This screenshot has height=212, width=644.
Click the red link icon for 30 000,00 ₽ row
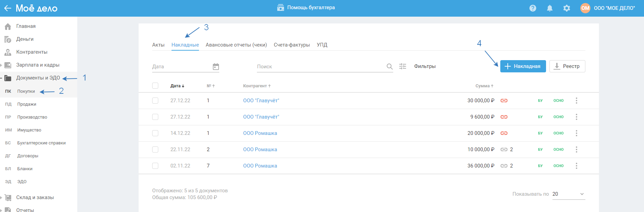504,101
